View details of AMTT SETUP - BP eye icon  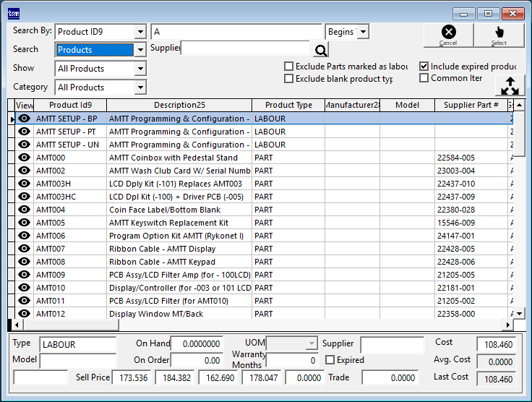[x=24, y=119]
